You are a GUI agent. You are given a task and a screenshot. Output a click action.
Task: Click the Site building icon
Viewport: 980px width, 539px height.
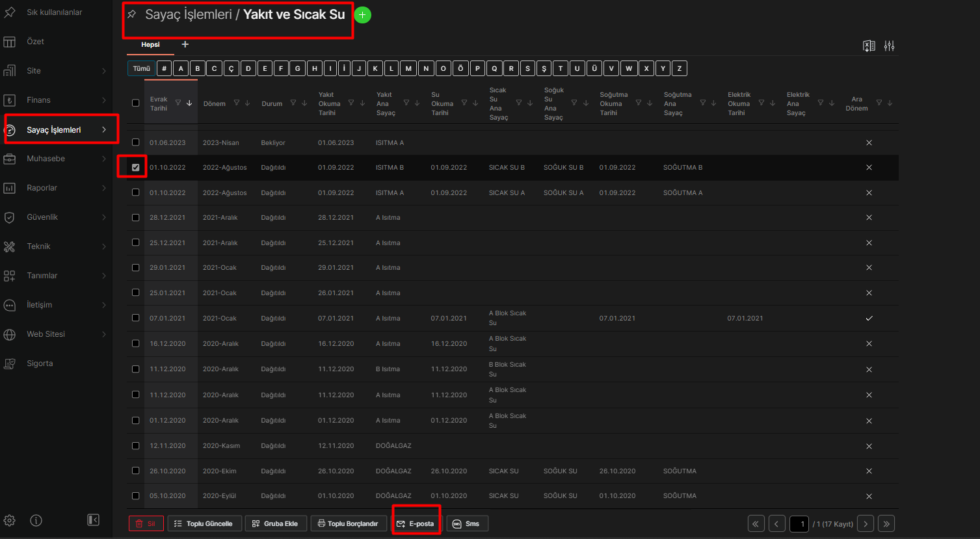click(x=10, y=71)
